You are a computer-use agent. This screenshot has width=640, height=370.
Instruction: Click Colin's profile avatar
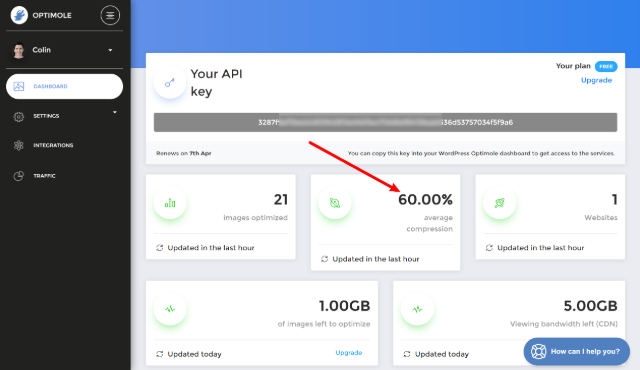[18, 51]
